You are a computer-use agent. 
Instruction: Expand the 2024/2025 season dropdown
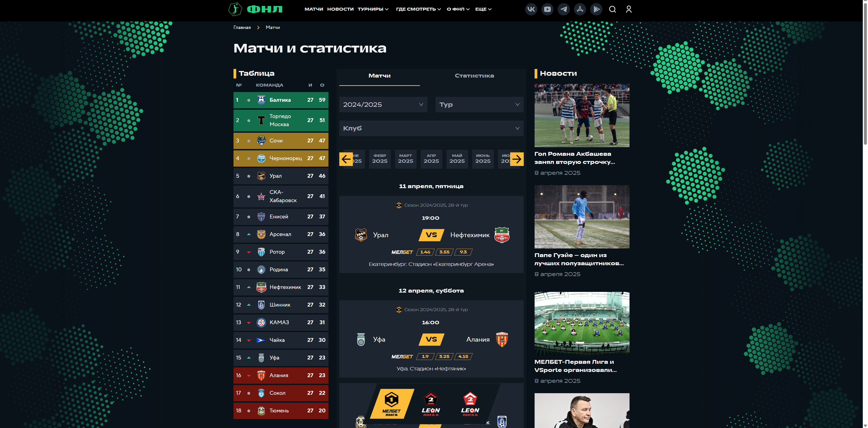(x=383, y=104)
